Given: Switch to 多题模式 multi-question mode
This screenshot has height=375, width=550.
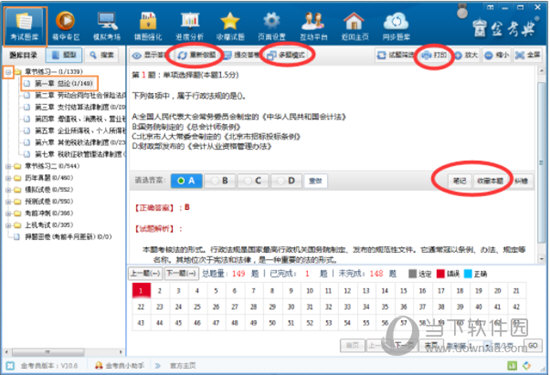Looking at the screenshot, I should (286, 55).
